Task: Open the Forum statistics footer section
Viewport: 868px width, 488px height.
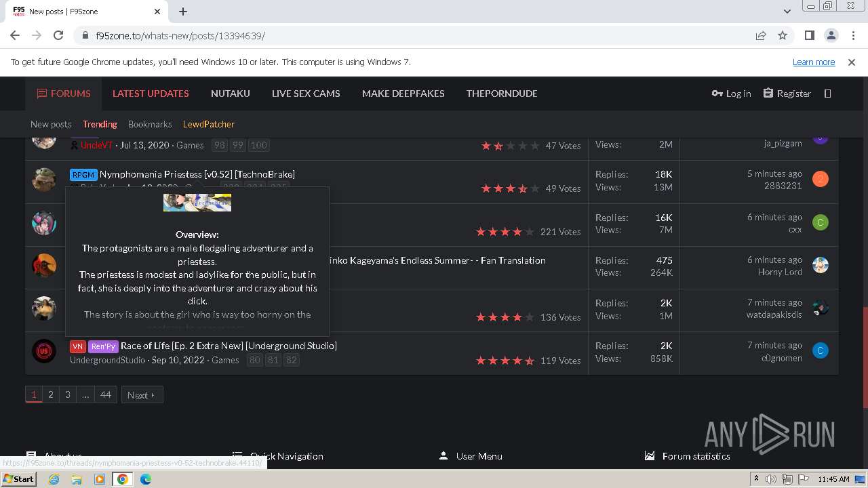Action: pyautogui.click(x=688, y=456)
